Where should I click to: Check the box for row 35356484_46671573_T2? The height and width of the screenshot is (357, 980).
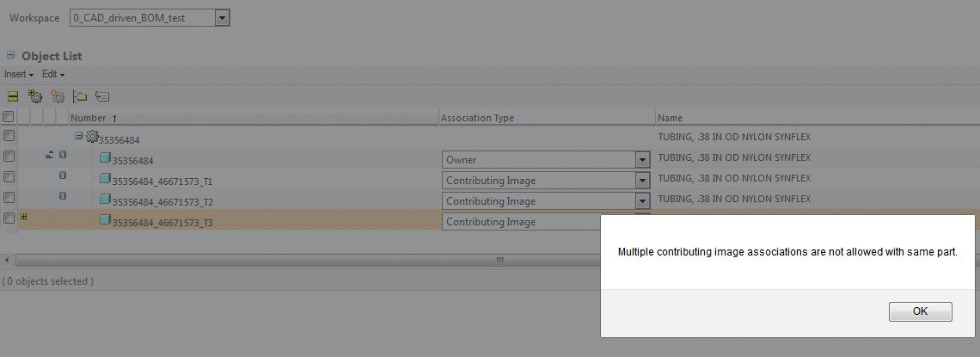click(x=8, y=198)
